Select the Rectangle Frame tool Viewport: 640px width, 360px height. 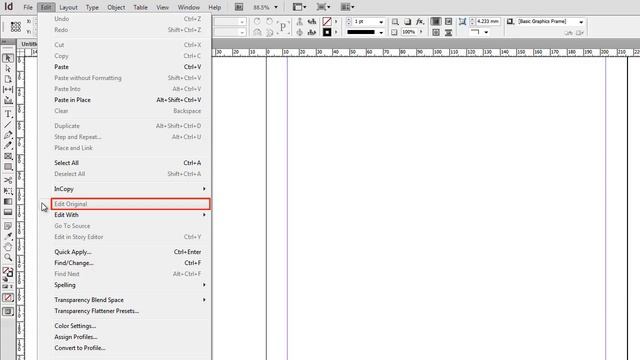[8, 156]
